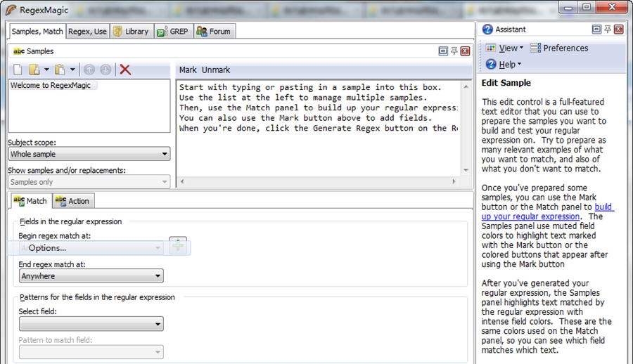The height and width of the screenshot is (364, 633).
Task: Click the Assistant panel question mark icon
Action: click(x=487, y=29)
